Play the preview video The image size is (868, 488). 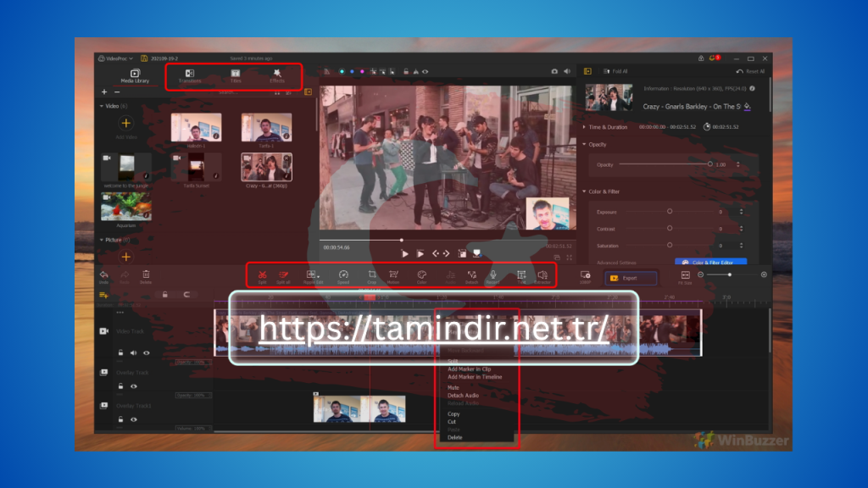[404, 254]
